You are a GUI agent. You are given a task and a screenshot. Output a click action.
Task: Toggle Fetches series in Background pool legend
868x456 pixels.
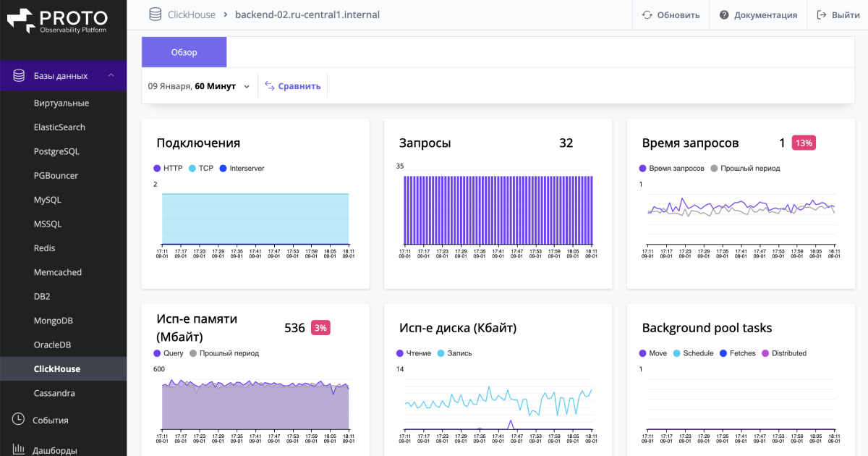(x=737, y=353)
